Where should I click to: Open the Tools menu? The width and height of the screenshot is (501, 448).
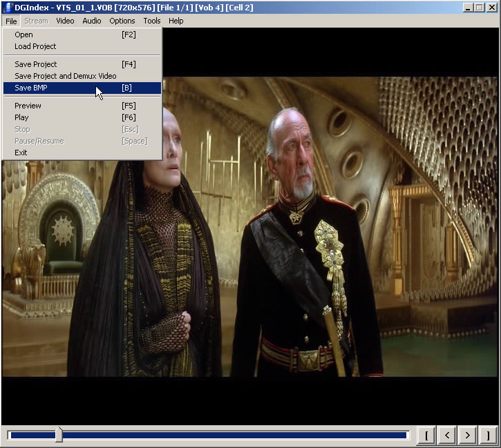[x=152, y=21]
